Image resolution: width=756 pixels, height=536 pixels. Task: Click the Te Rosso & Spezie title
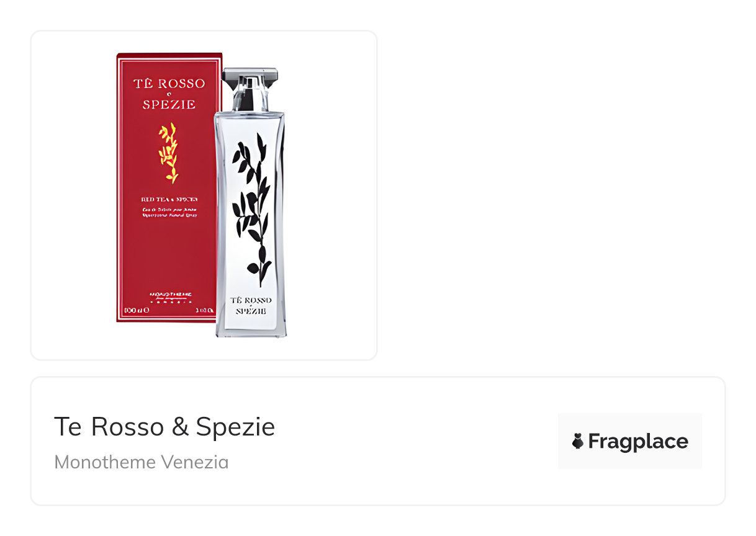(x=164, y=427)
